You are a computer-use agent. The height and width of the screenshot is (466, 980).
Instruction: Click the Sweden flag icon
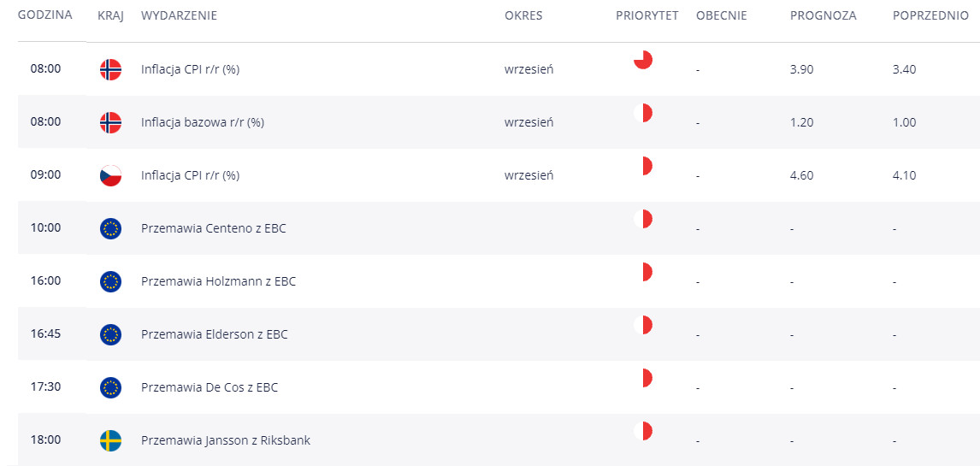tap(110, 440)
